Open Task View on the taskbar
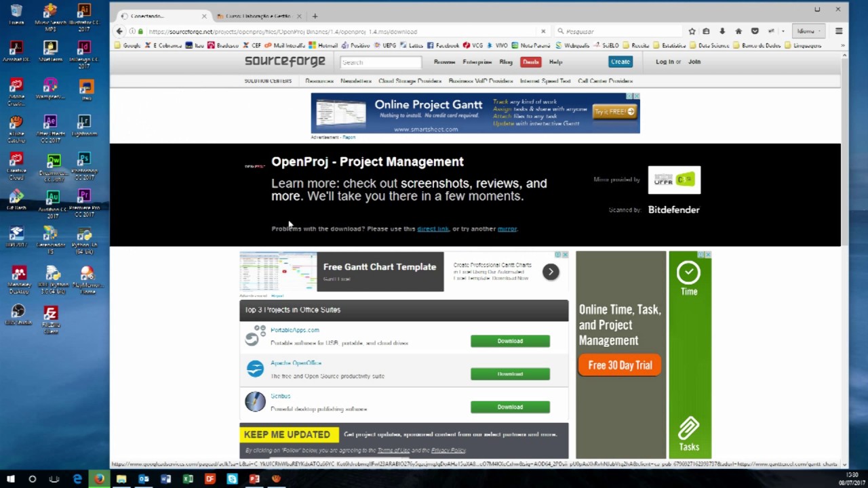Viewport: 868px width, 488px height. (x=54, y=479)
